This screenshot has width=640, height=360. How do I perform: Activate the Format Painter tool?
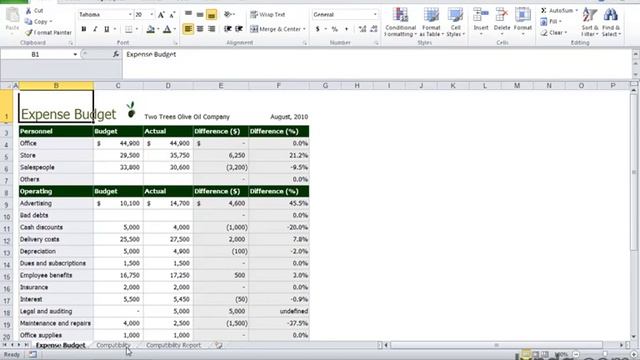[48, 33]
